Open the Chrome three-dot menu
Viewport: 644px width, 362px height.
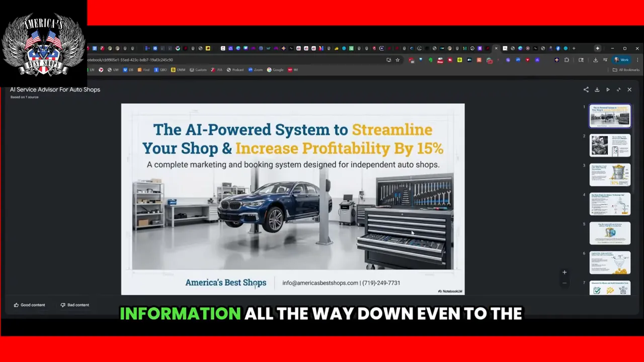click(x=637, y=60)
